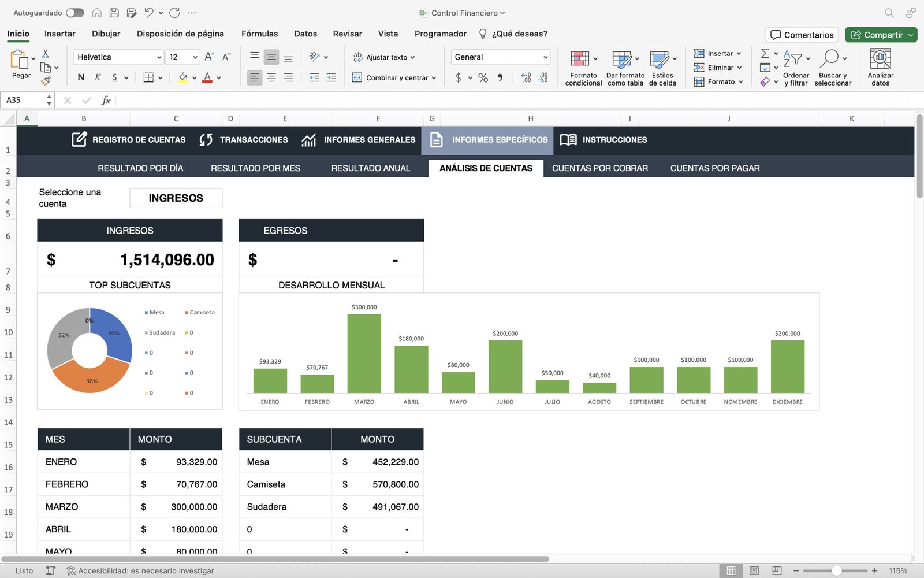
Task: Click the percent style icon
Action: pyautogui.click(x=483, y=77)
